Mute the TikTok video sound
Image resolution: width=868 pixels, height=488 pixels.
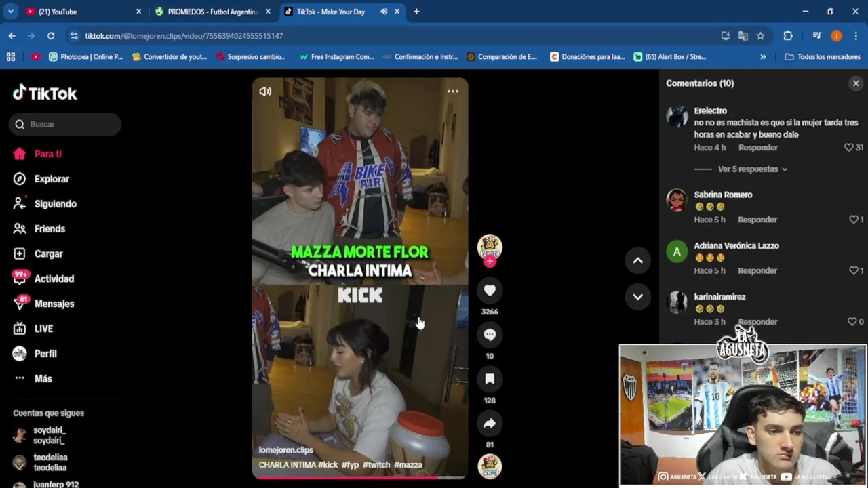[x=265, y=91]
